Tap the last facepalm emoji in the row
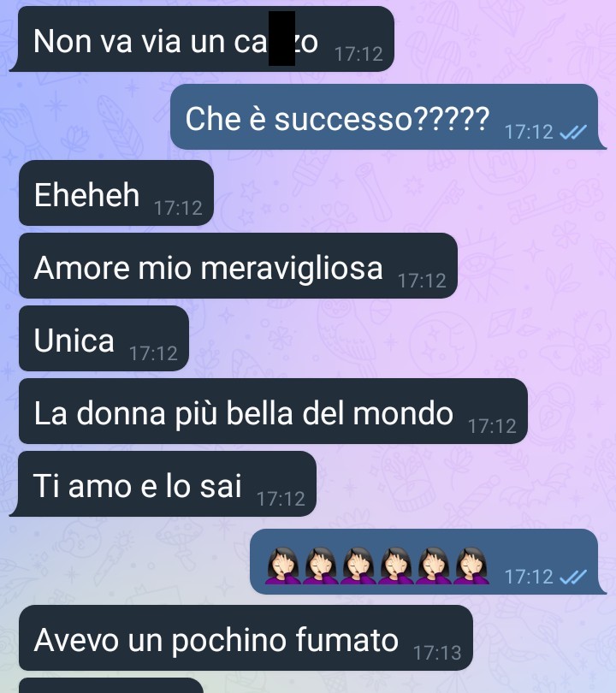Viewport: 616px width, 693px height. tap(471, 566)
